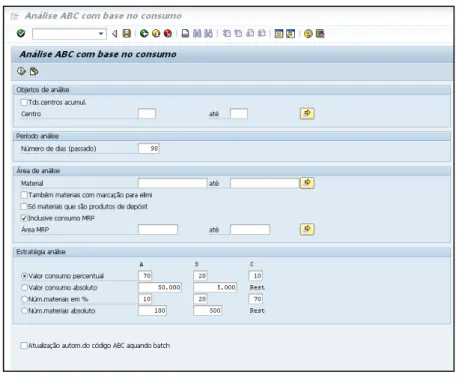Viewport: 459px width, 384px height.
Task: Cancel with the red Cancel icon
Action: 168,33
